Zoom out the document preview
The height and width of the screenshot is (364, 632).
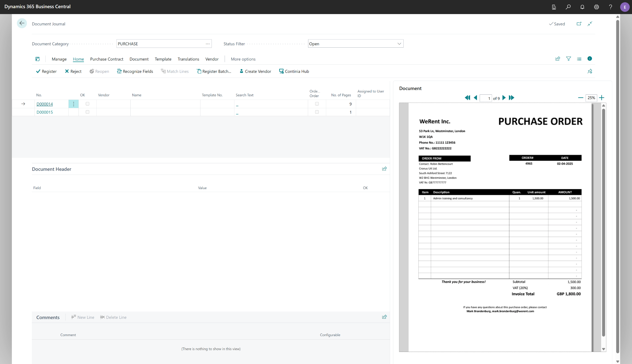[581, 98]
